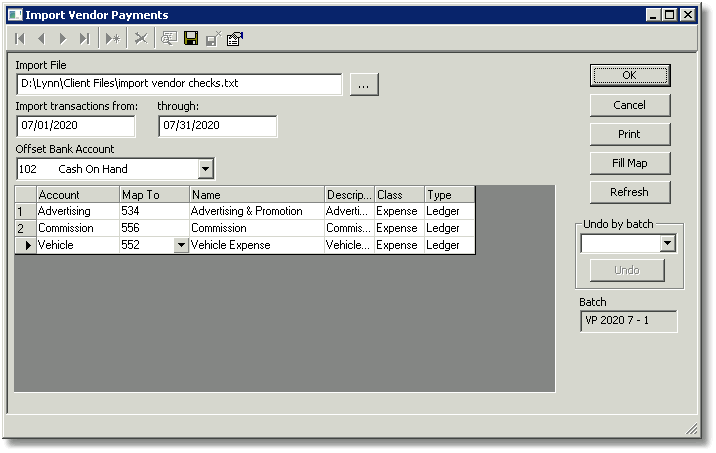Screen dimensions: 716x453
Task: Click the properties icon in toolbar
Action: pos(235,39)
